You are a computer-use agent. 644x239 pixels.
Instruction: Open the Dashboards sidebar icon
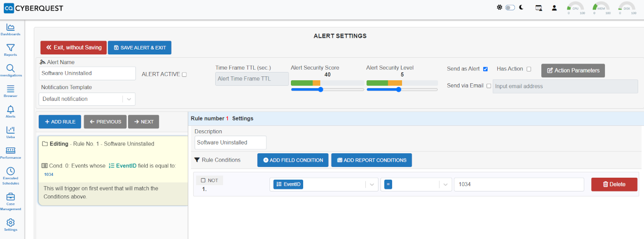click(10, 27)
